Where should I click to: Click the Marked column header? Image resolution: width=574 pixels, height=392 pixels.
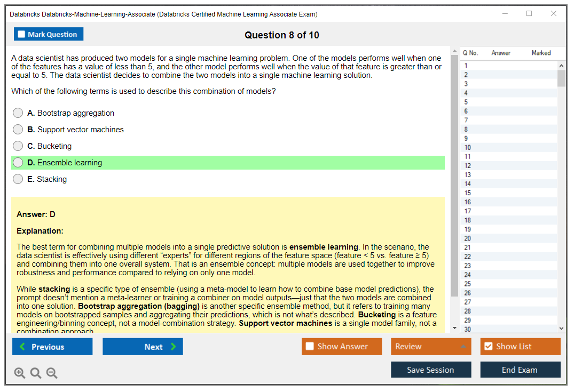(x=541, y=53)
